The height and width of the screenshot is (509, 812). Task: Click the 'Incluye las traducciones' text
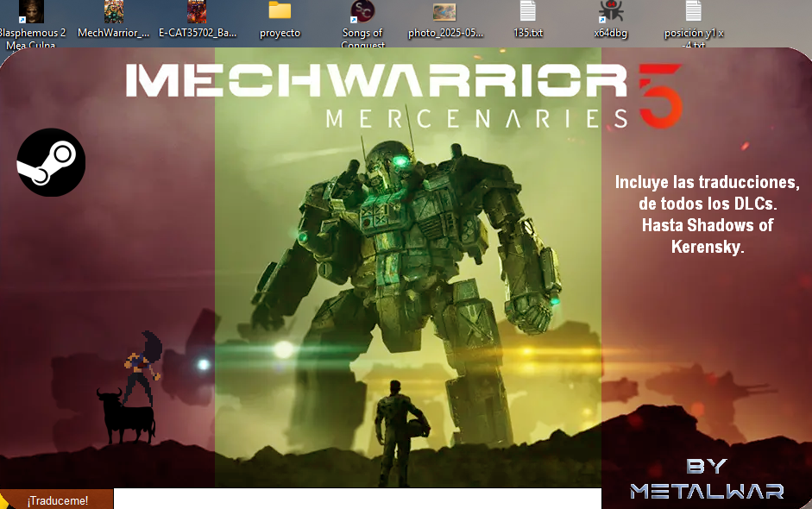point(707,182)
